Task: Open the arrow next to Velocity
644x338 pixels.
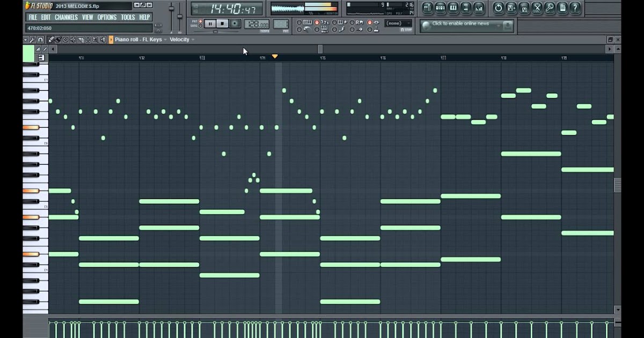Action: point(193,40)
